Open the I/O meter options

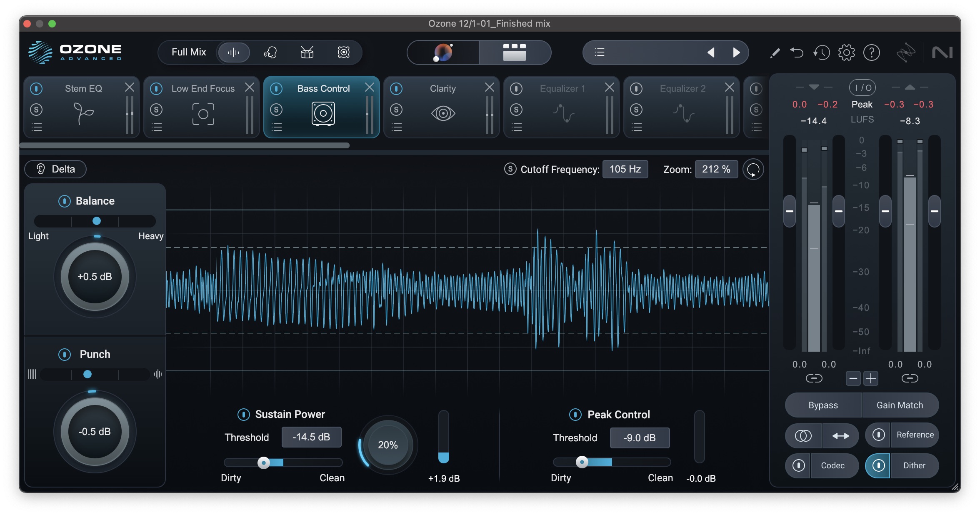[862, 87]
